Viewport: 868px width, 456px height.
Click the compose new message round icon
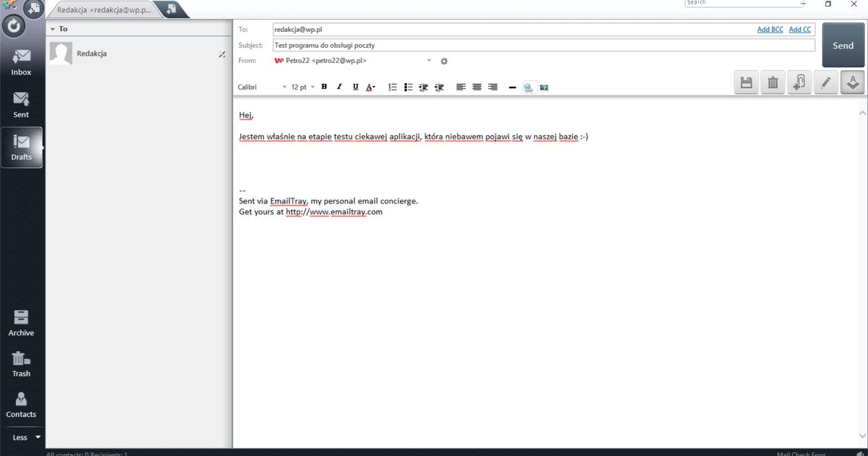click(33, 9)
